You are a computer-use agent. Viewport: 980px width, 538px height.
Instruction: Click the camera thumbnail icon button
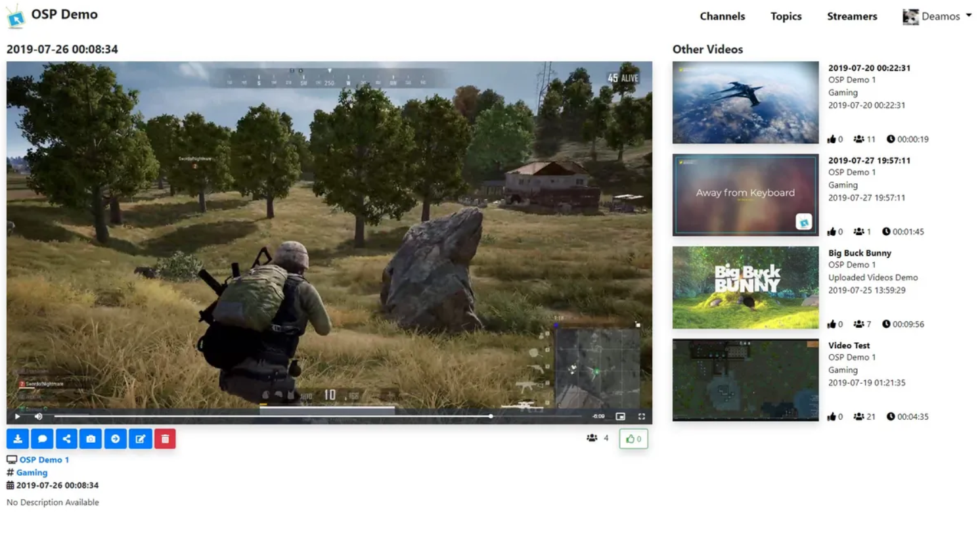[x=91, y=439]
